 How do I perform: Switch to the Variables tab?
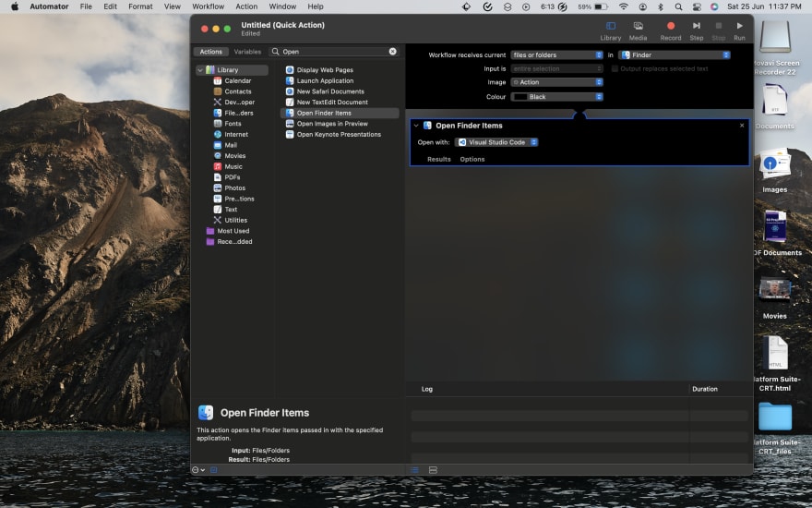[247, 52]
